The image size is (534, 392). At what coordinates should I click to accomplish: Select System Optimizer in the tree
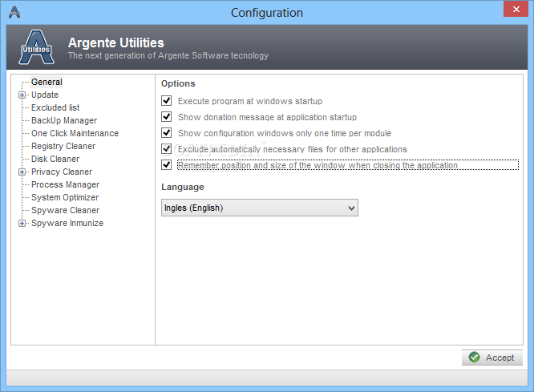tap(65, 197)
